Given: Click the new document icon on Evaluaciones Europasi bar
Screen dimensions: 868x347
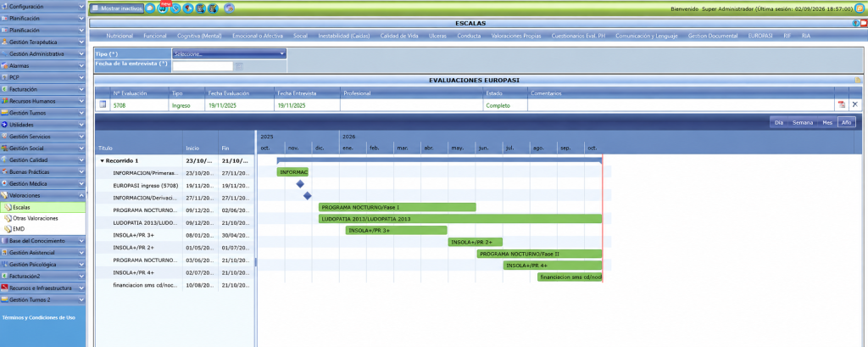Looking at the screenshot, I should tap(858, 81).
